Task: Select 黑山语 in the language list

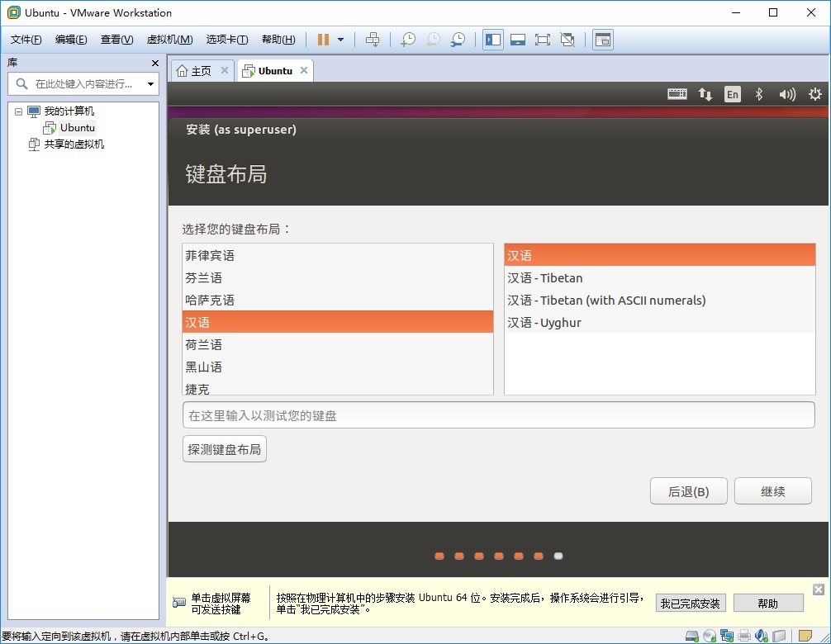Action: click(338, 367)
